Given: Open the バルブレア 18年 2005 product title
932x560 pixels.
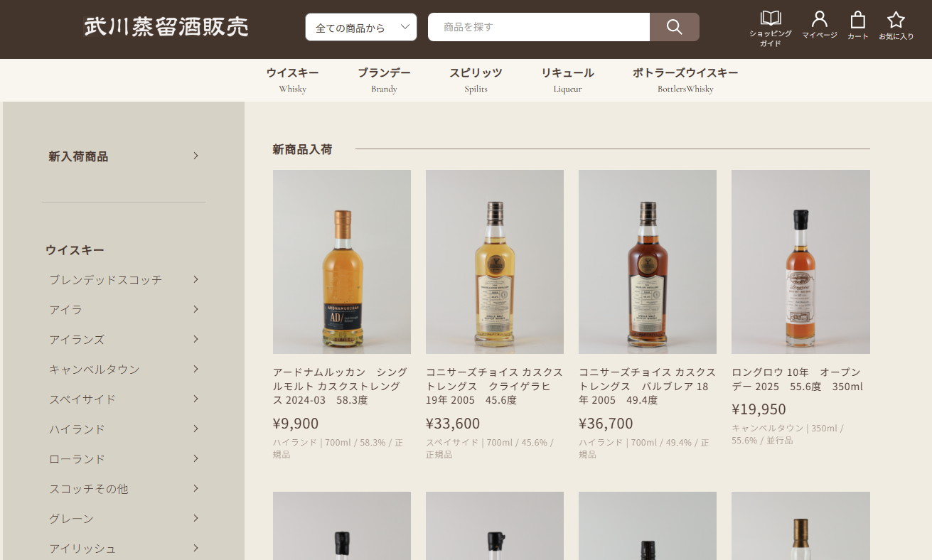Looking at the screenshot, I should (647, 386).
